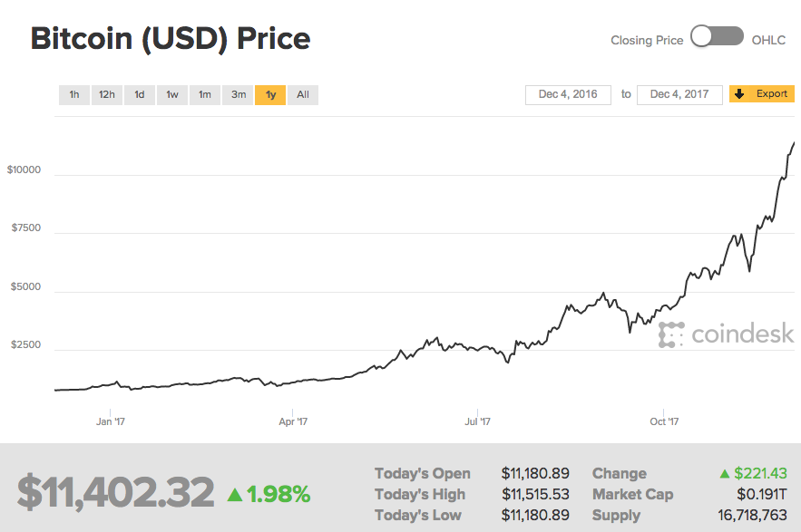This screenshot has height=532, width=801.
Task: Click the green up-arrow beside the Change value
Action: point(725,473)
